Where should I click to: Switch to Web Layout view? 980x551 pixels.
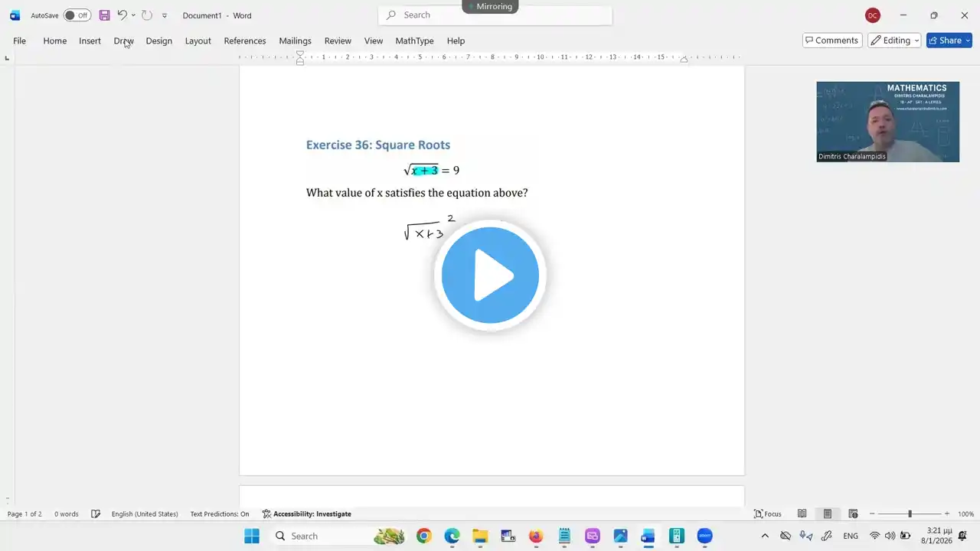click(x=853, y=514)
